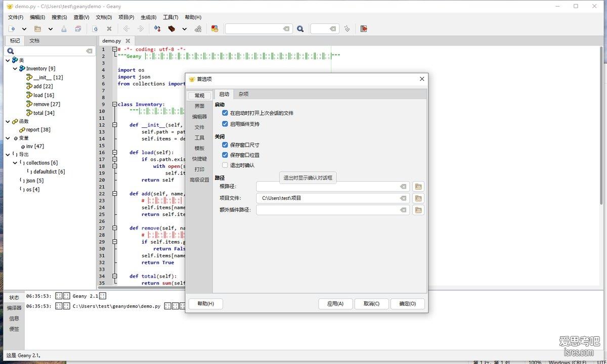Image resolution: width=607 pixels, height=364 pixels.
Task: Click the Open file folder toolbar icon
Action: click(37, 29)
